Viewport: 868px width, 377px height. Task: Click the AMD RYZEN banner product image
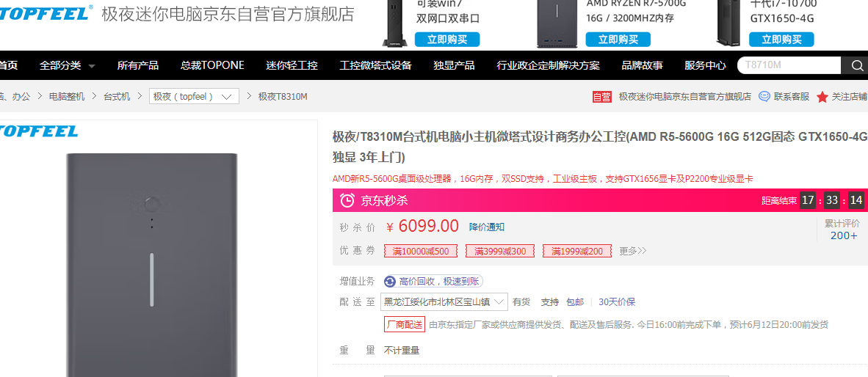(557, 23)
